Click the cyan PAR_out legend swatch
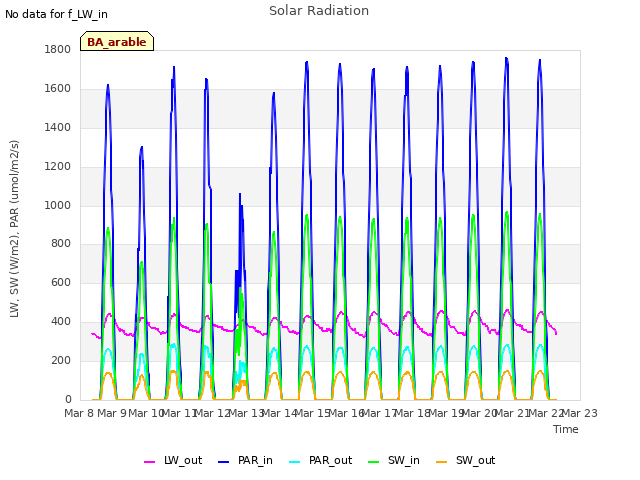The height and width of the screenshot is (480, 640). (295, 462)
